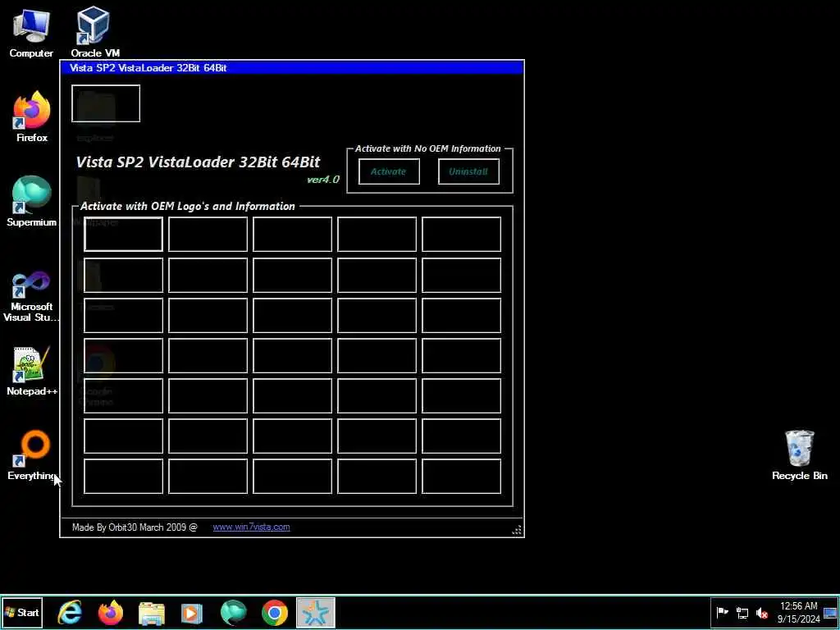Select the Microsoft Visual Studio shortcut
840x630 pixels.
[32, 295]
